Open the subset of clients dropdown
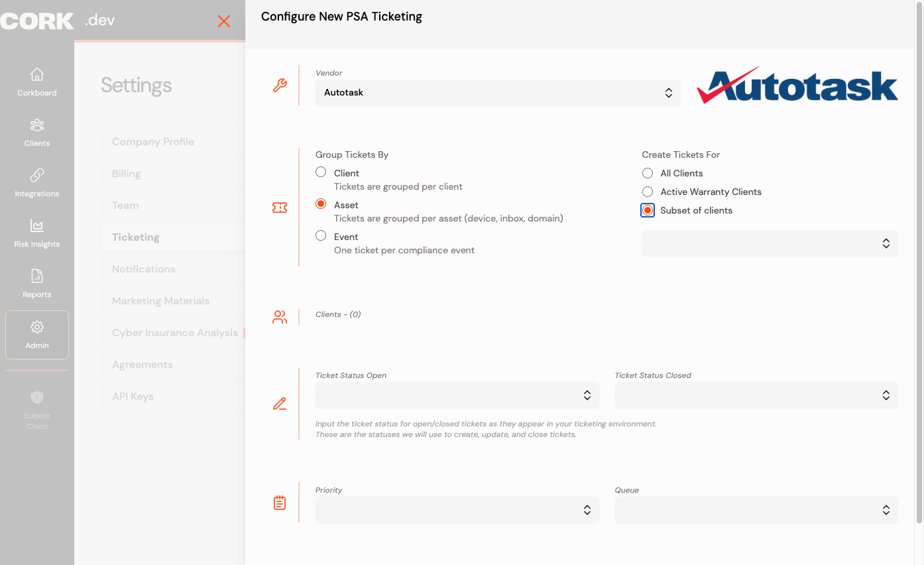This screenshot has width=924, height=565. [x=770, y=243]
